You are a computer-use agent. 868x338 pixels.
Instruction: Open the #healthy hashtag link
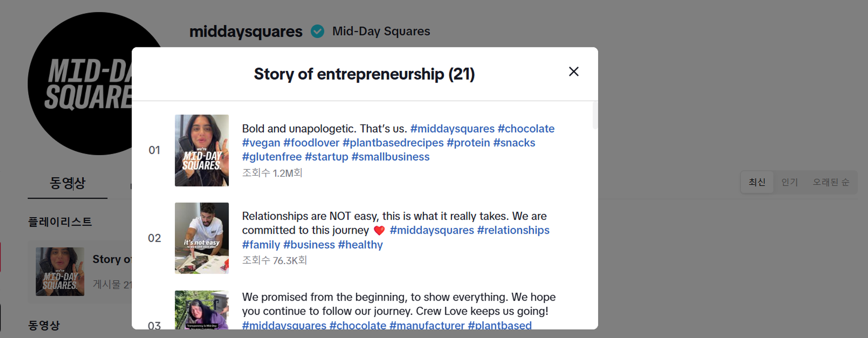360,245
